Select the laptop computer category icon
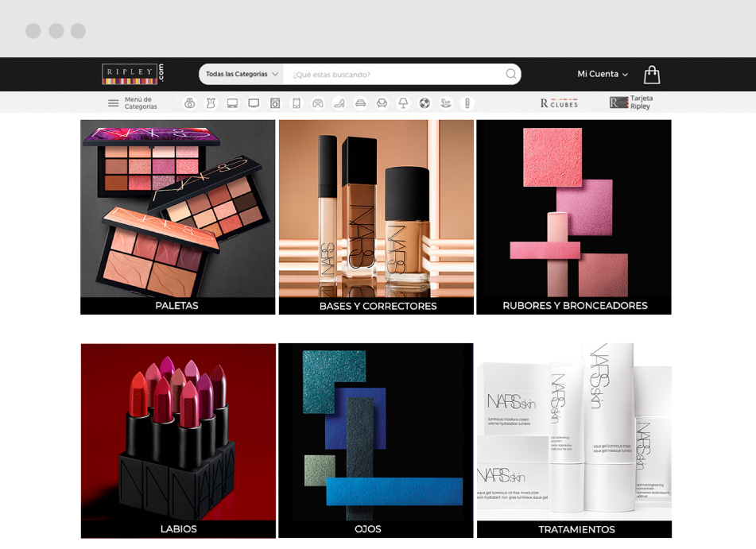Viewport: 756px width, 549px height. [x=232, y=103]
